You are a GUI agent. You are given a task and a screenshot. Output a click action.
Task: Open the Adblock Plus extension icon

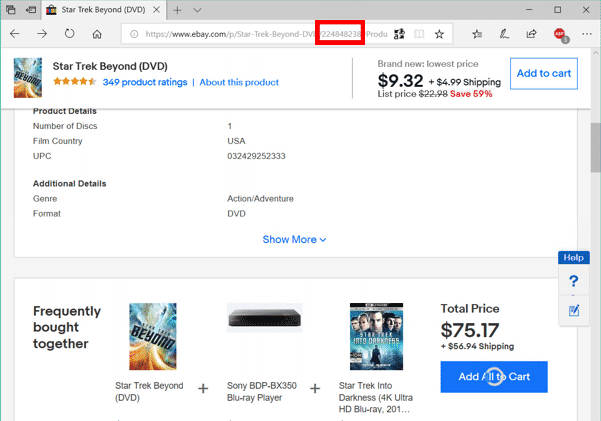[560, 34]
